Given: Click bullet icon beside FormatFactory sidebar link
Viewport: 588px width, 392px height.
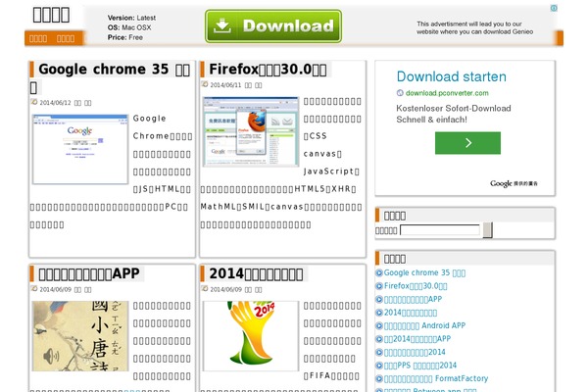Looking at the screenshot, I should [x=379, y=378].
